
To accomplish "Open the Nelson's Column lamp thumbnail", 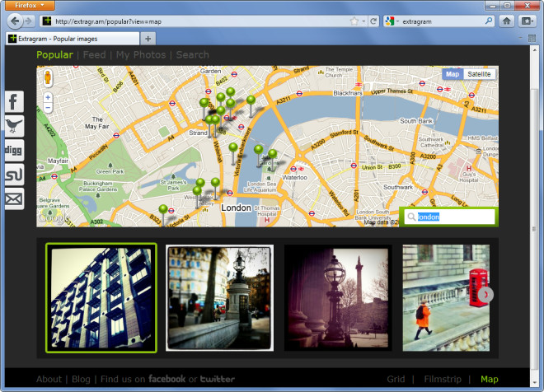I will coord(338,298).
